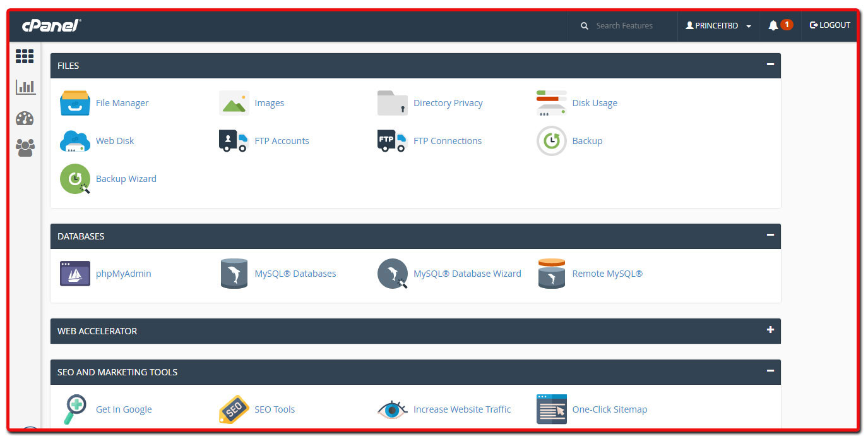Click the orange notification count badge

point(787,25)
